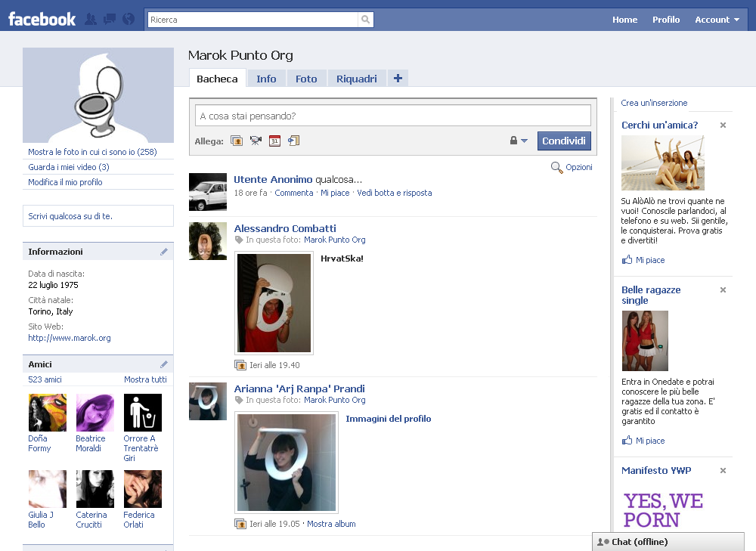Open Beatrice Moraldi friend thumbnail
This screenshot has height=551, width=756.
click(95, 413)
